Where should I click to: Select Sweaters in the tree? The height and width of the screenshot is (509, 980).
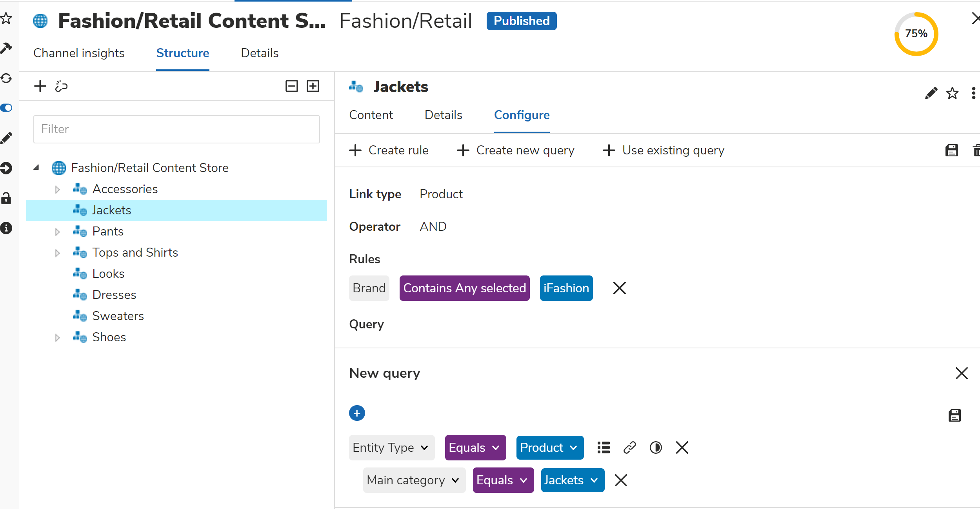[x=118, y=316]
